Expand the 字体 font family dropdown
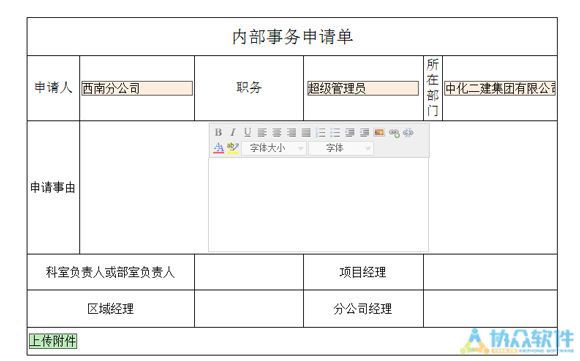This screenshot has height=361, width=580. 342,148
